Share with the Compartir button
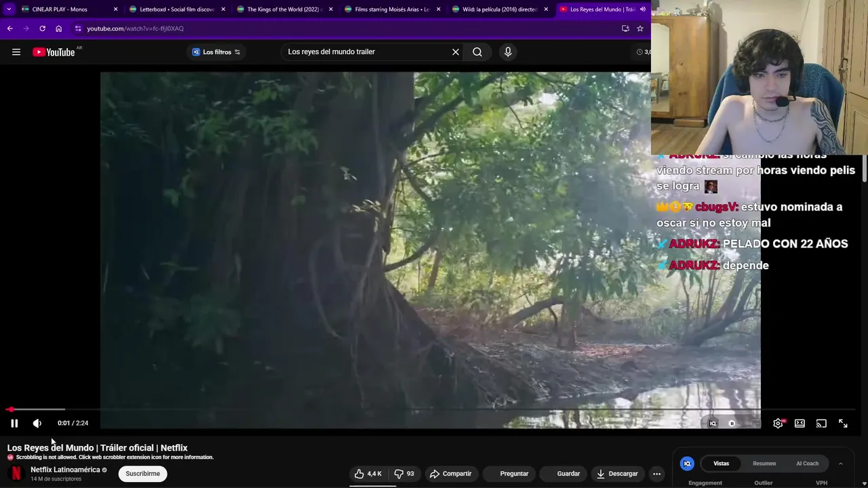The height and width of the screenshot is (488, 868). coord(450,474)
